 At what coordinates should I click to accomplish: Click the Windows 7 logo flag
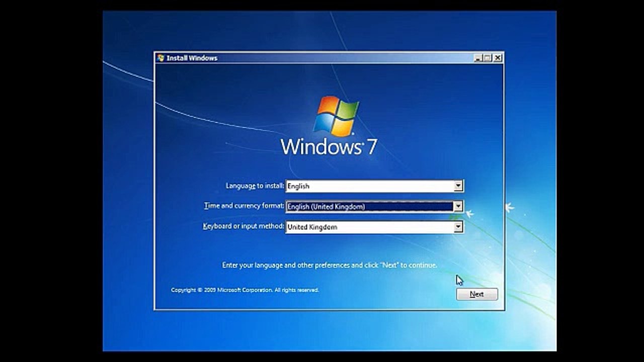pyautogui.click(x=336, y=116)
